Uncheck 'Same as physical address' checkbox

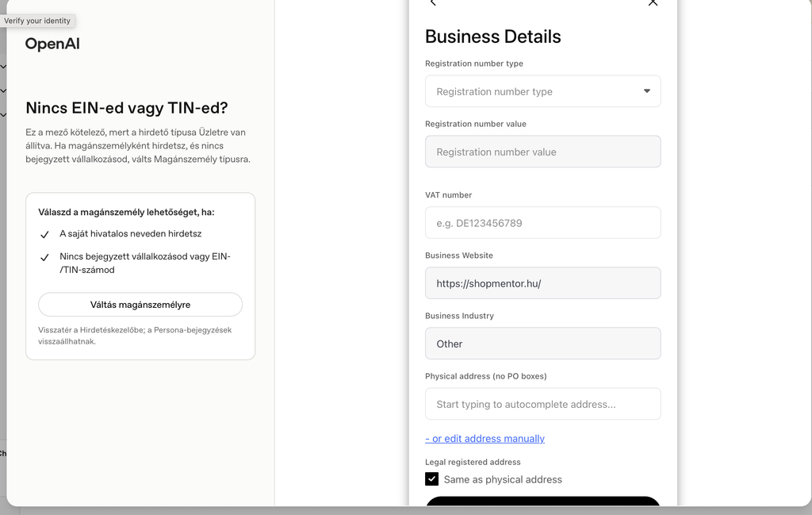(431, 478)
